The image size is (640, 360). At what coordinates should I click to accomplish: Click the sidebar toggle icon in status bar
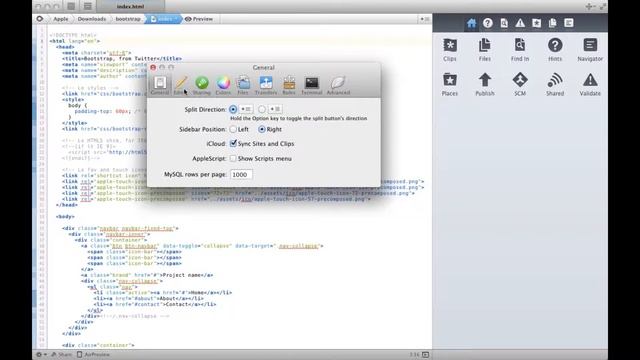425,355
